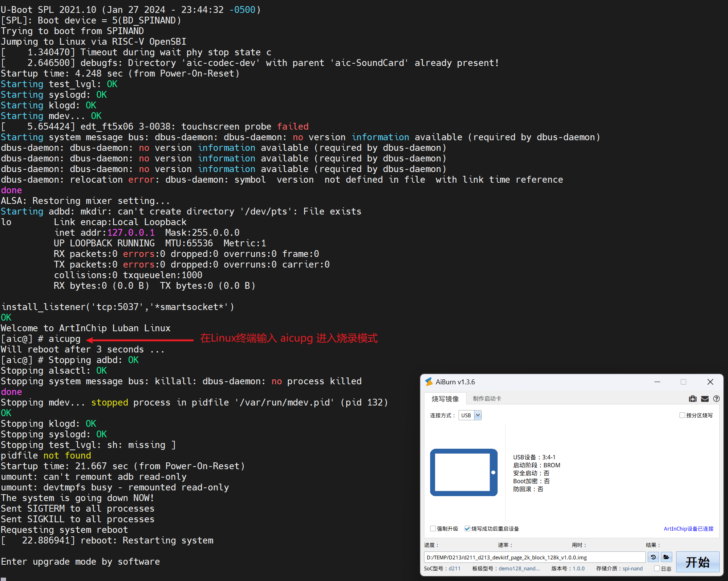
Task: Click the 结果 result label
Action: tap(653, 545)
